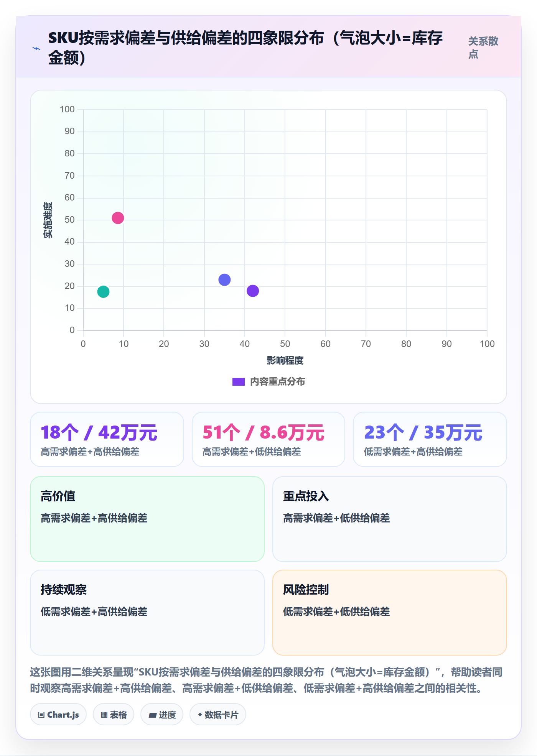Click the blue bubble on the scatter chart

[224, 280]
